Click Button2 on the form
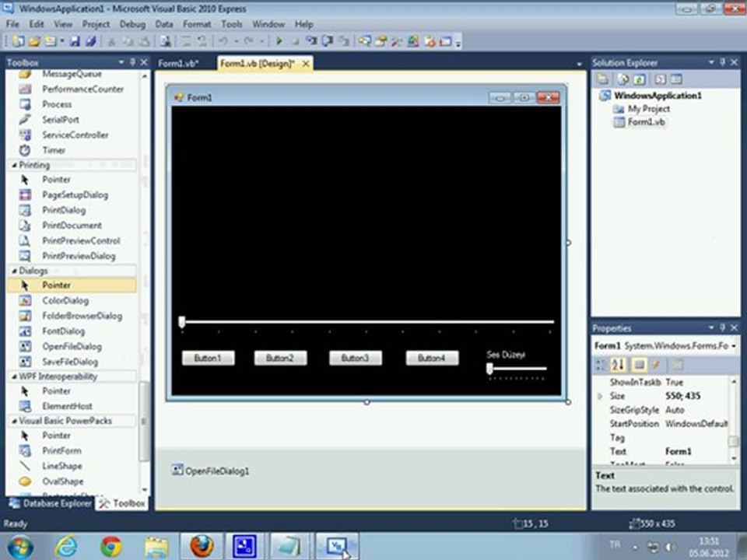 coord(281,358)
